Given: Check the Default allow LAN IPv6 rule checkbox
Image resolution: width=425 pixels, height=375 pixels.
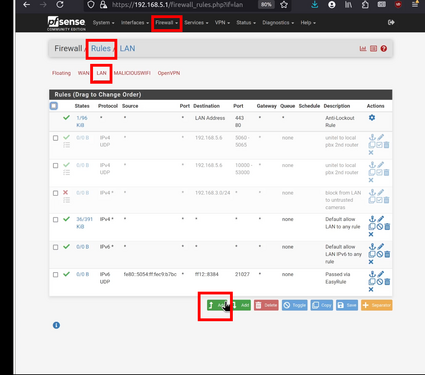Looking at the screenshot, I should click(x=56, y=247).
